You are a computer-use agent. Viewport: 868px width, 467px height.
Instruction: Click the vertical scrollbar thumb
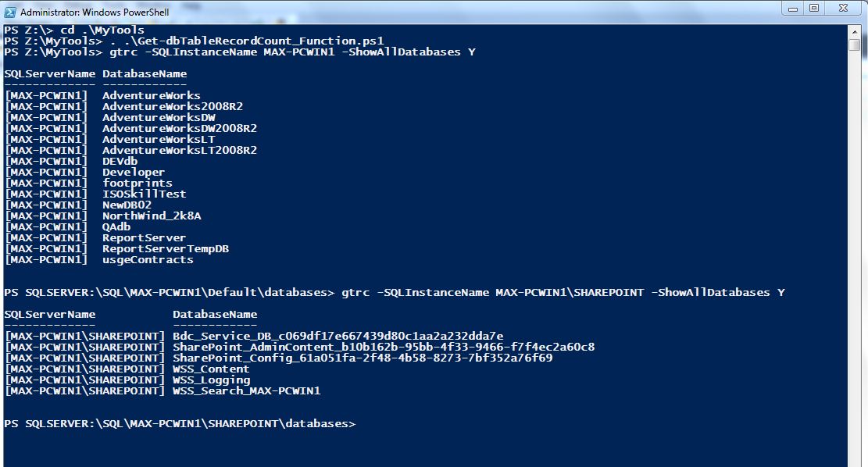(x=854, y=45)
